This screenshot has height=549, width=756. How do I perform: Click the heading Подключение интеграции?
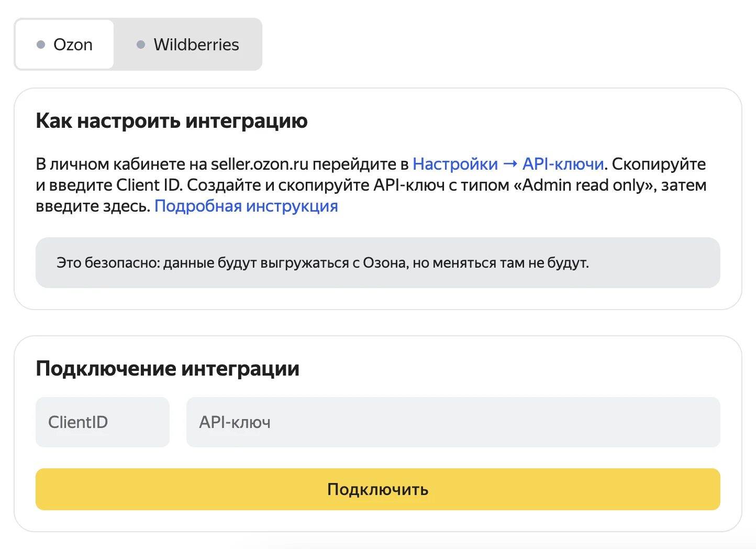click(168, 369)
